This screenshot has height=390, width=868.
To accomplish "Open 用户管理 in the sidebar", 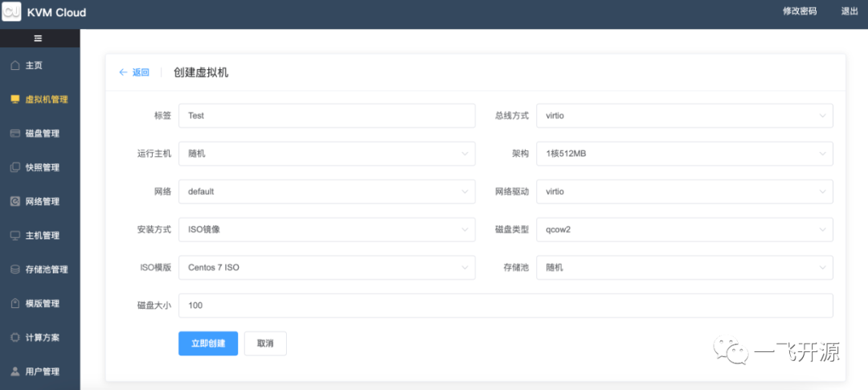I will pos(40,372).
